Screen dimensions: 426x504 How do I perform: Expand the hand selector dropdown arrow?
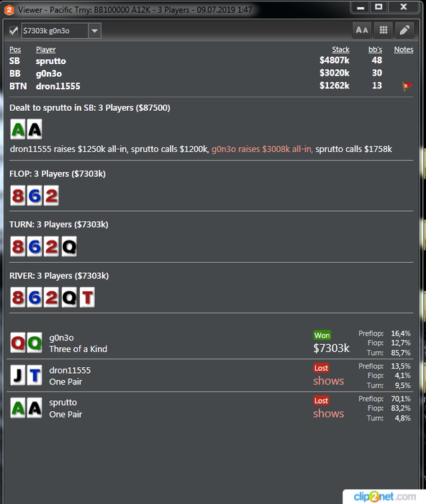point(94,31)
